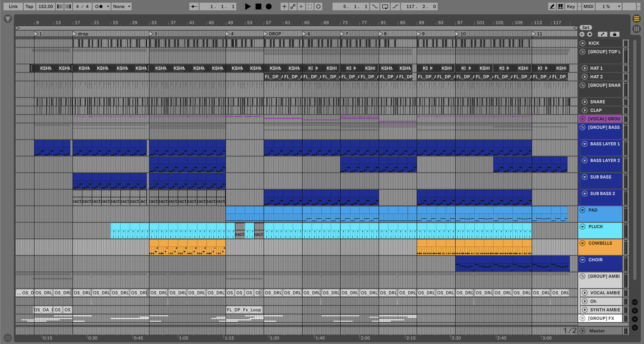
Task: Toggle the Arrangement Loop switch
Action: pyautogui.click(x=385, y=6)
